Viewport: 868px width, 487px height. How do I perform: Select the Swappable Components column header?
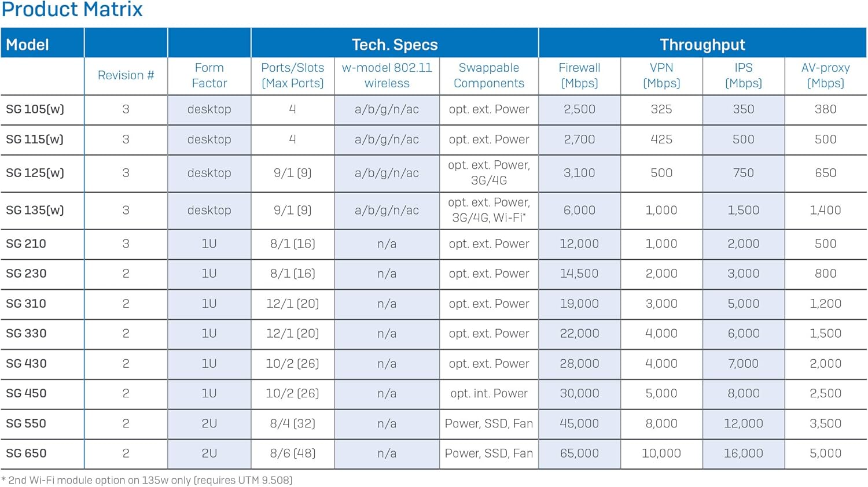[489, 75]
